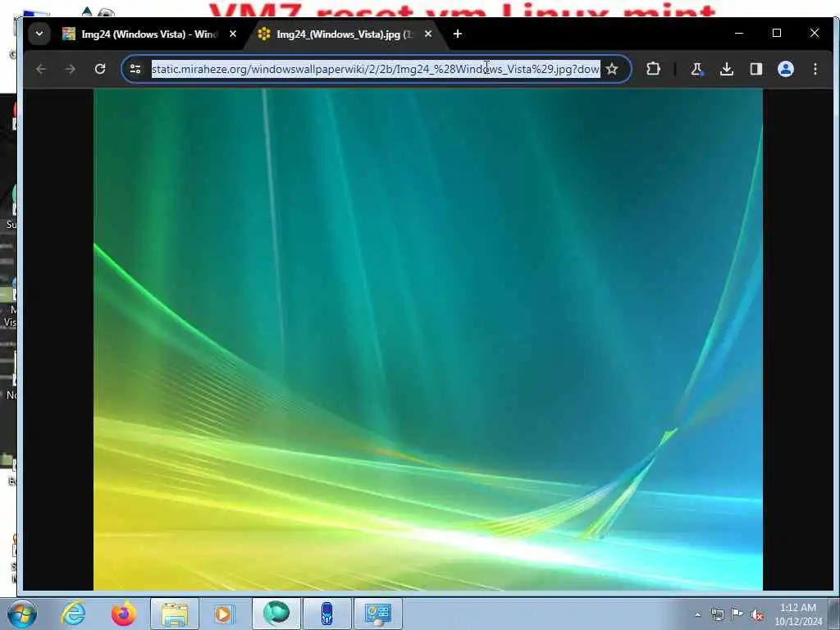Open Windows Explorer folder on taskbar
840x630 pixels.
175,614
